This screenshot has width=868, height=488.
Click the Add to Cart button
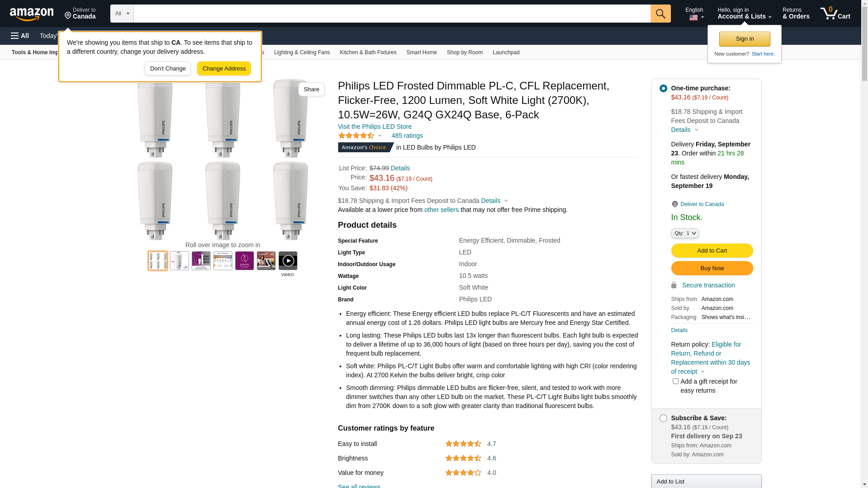coord(712,251)
